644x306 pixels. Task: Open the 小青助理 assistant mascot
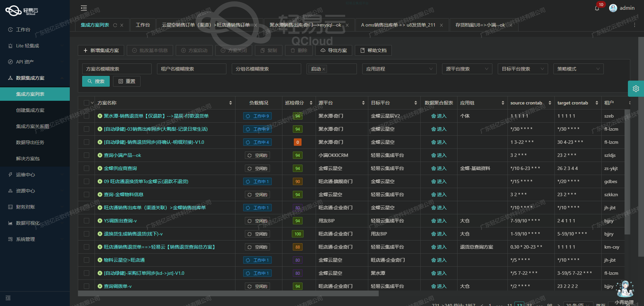click(x=625, y=289)
